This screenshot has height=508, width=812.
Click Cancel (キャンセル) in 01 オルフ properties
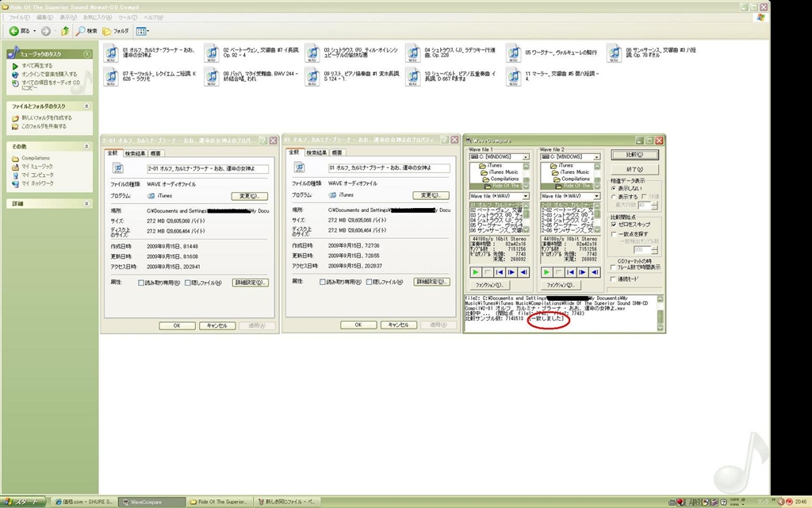[x=399, y=325]
